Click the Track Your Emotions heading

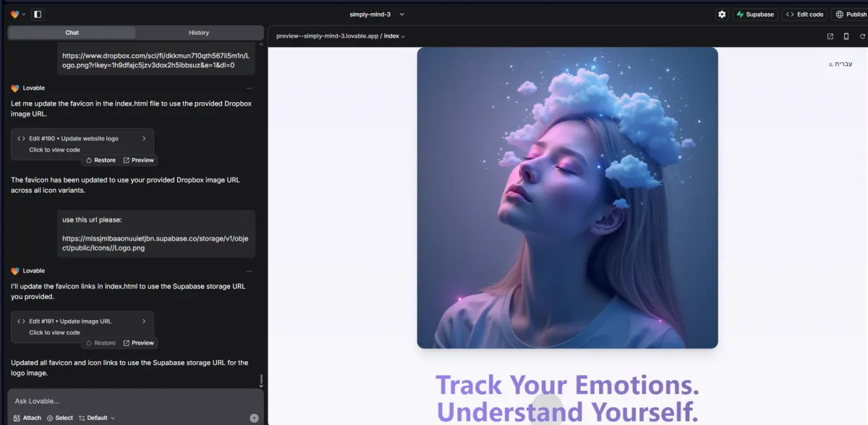(567, 384)
